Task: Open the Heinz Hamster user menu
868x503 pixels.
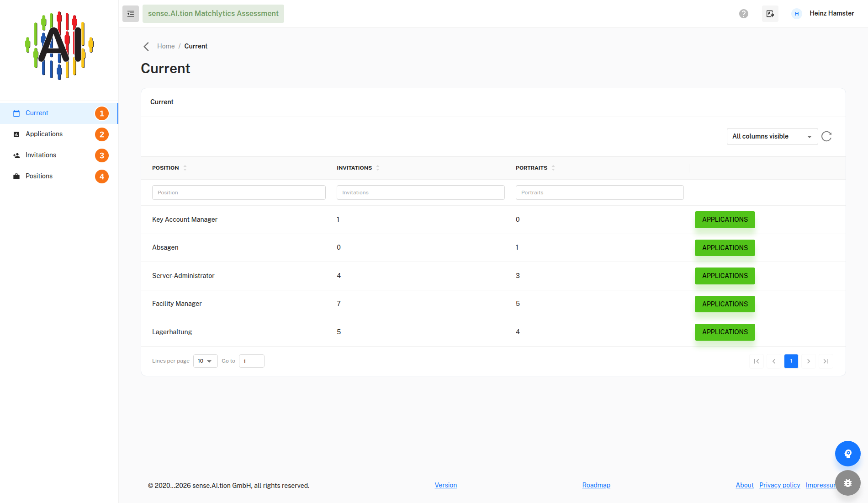Action: coord(823,14)
